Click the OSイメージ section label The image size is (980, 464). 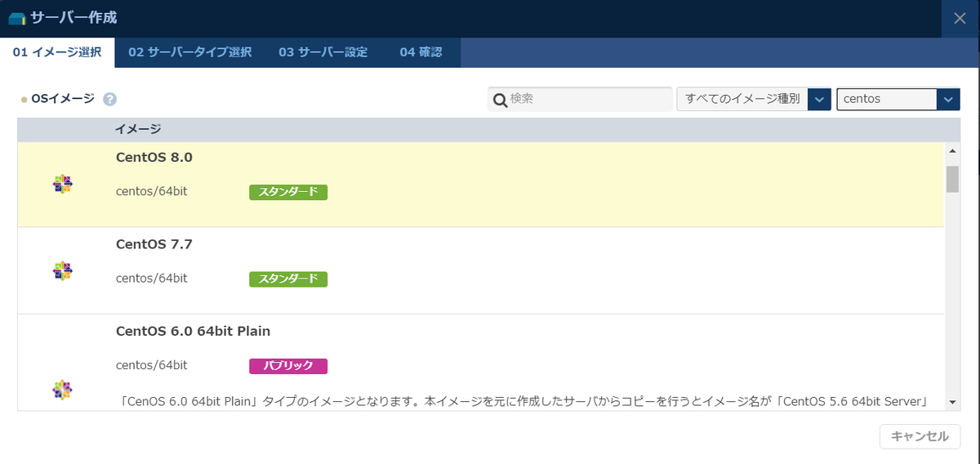tap(63, 99)
